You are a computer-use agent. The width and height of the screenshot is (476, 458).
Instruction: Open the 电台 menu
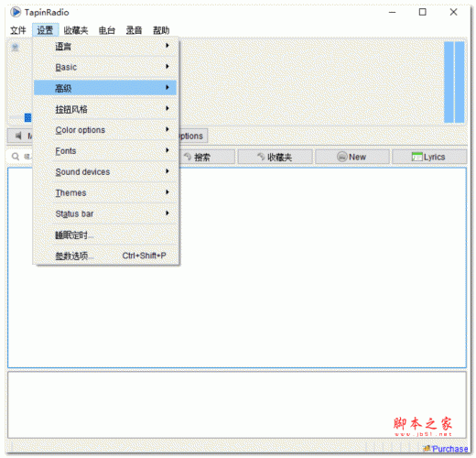[x=107, y=30]
